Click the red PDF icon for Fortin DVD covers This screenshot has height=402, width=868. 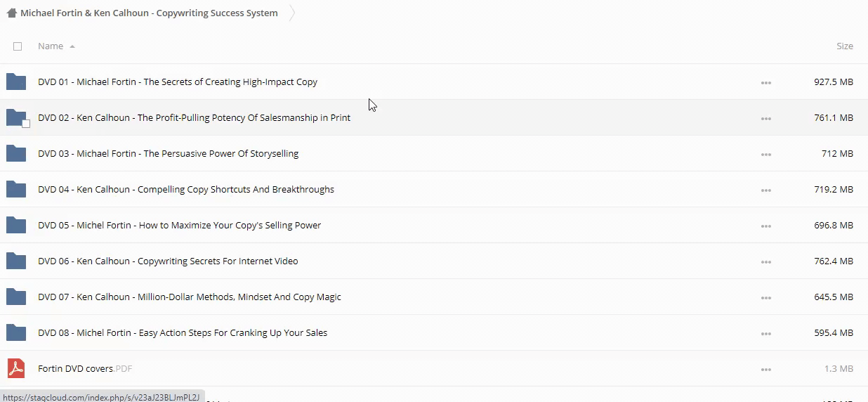point(15,368)
